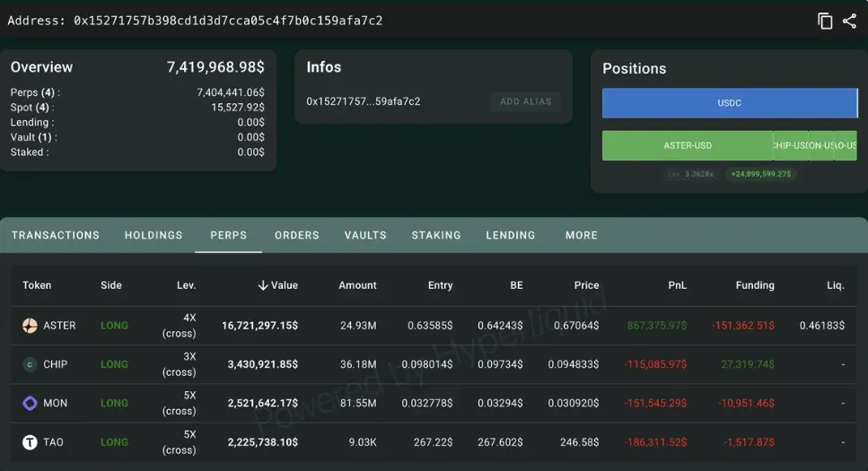Sort by the Side column header
The width and height of the screenshot is (868, 471).
point(110,285)
